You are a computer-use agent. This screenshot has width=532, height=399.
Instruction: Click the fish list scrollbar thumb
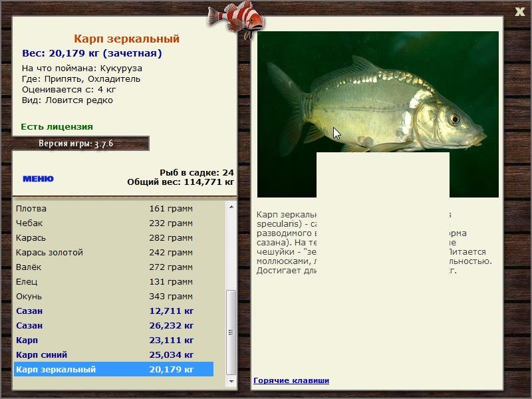[x=231, y=332]
